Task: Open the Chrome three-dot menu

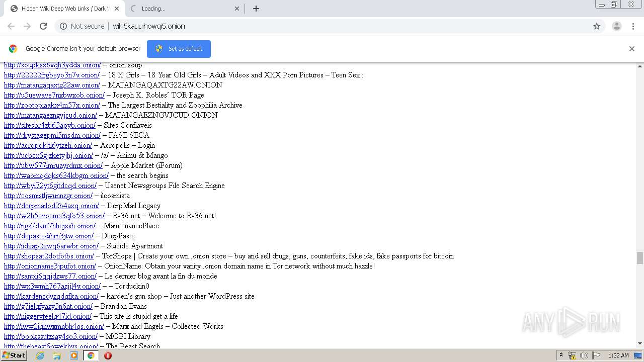Action: [x=633, y=26]
